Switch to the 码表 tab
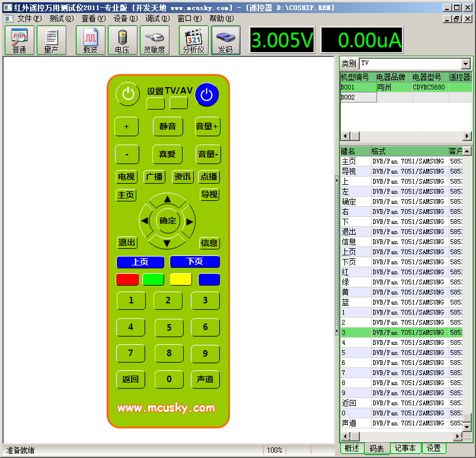 coord(376,449)
